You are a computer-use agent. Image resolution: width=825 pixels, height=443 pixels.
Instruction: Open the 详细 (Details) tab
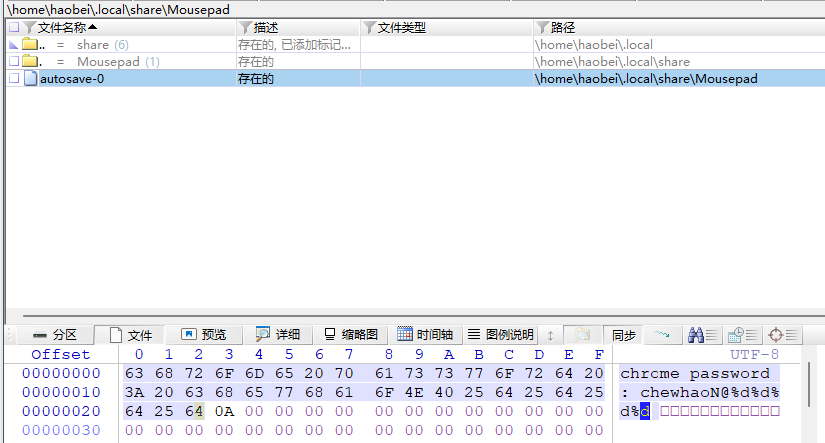[x=277, y=335]
